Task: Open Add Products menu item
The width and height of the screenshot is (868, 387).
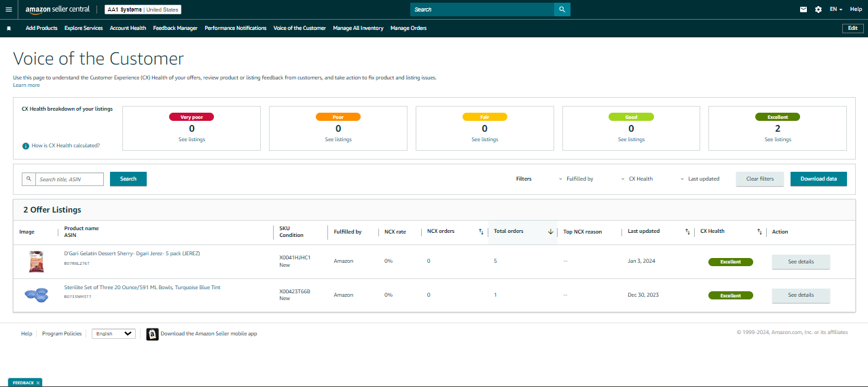Action: (x=41, y=29)
